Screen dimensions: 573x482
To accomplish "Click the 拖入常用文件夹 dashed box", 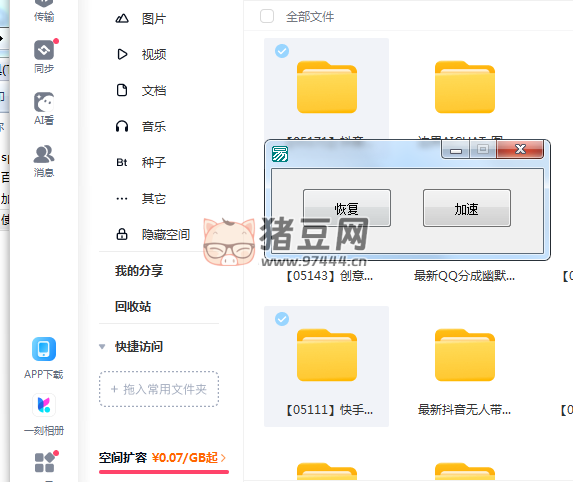I will pyautogui.click(x=159, y=389).
